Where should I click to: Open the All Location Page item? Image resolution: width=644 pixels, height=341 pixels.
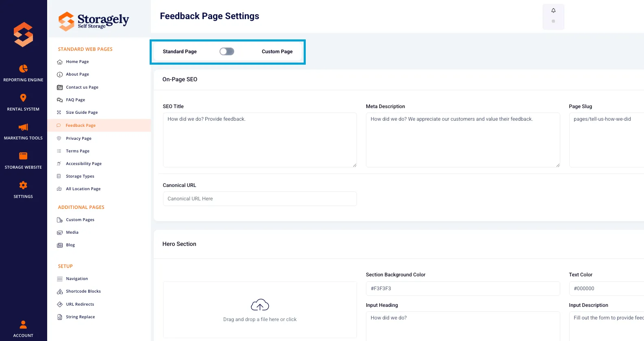(x=83, y=189)
